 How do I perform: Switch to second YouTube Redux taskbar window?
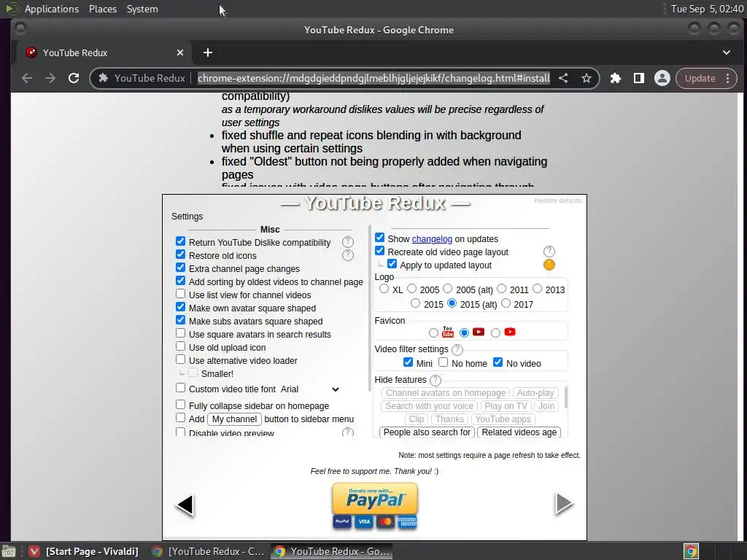[x=332, y=551]
